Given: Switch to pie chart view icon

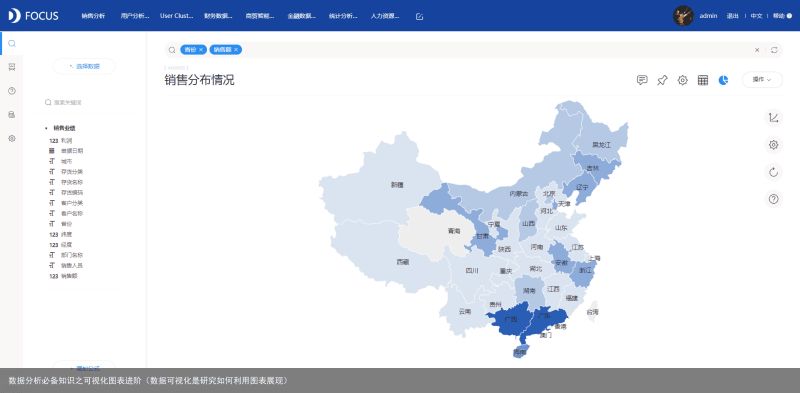Looking at the screenshot, I should 723,80.
